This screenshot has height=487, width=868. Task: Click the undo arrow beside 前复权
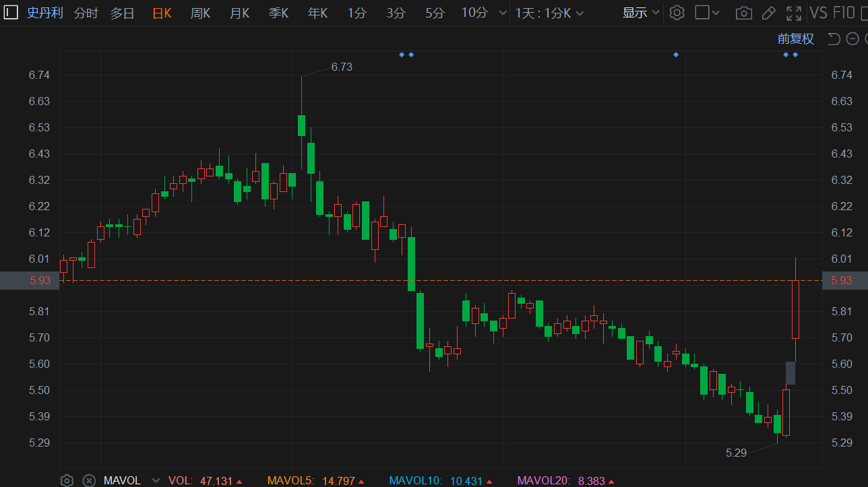click(x=834, y=39)
